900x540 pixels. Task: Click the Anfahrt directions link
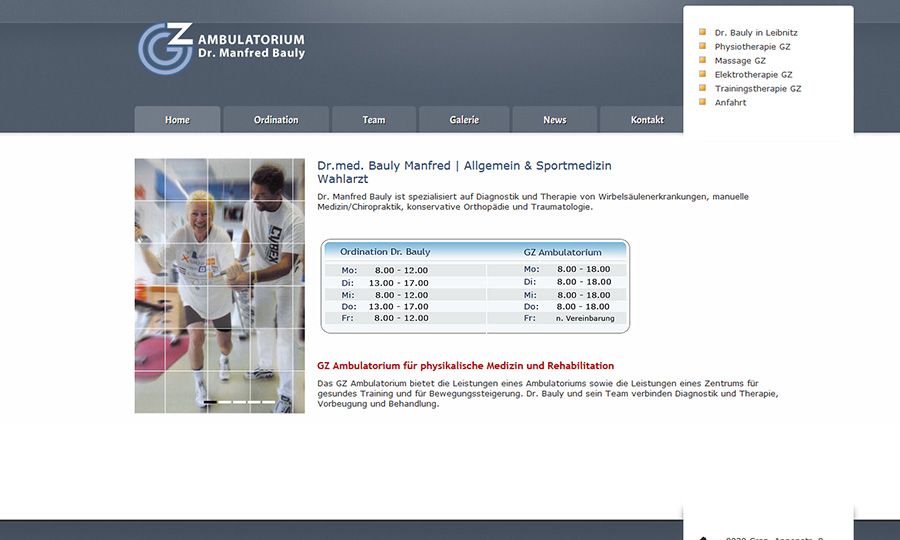(730, 102)
